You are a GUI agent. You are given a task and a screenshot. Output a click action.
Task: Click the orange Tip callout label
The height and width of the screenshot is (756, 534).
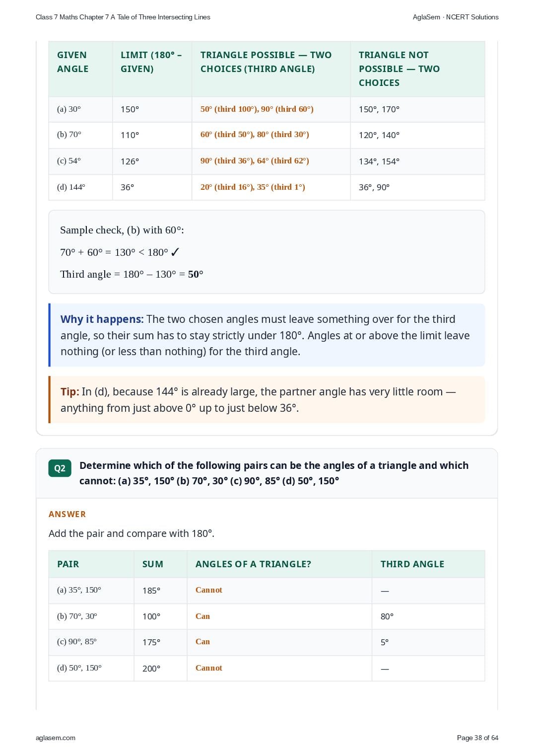(69, 392)
